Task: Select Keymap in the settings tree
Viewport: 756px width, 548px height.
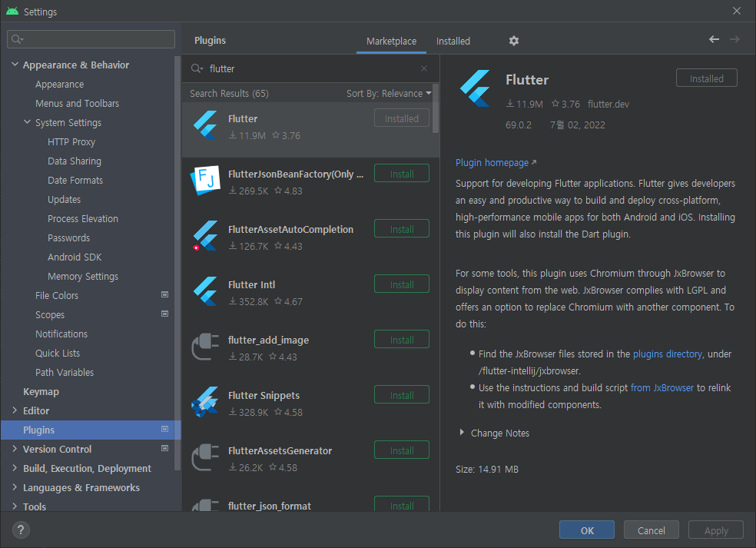Action: pyautogui.click(x=41, y=392)
